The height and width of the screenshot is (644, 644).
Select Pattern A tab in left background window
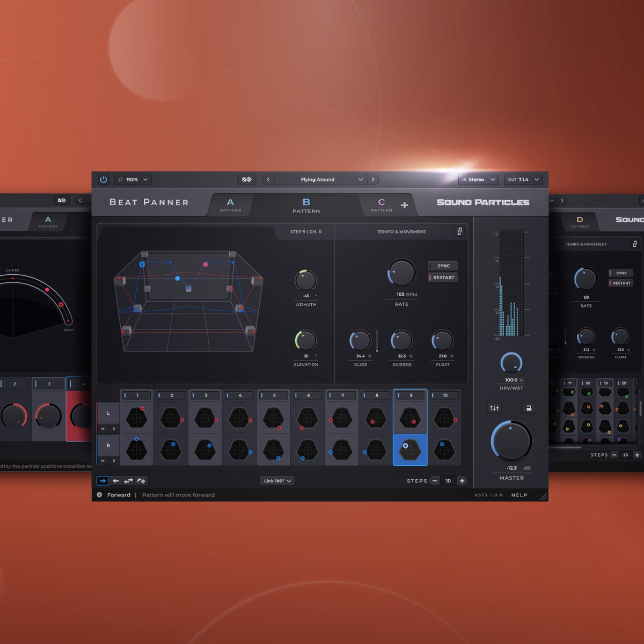(x=48, y=222)
